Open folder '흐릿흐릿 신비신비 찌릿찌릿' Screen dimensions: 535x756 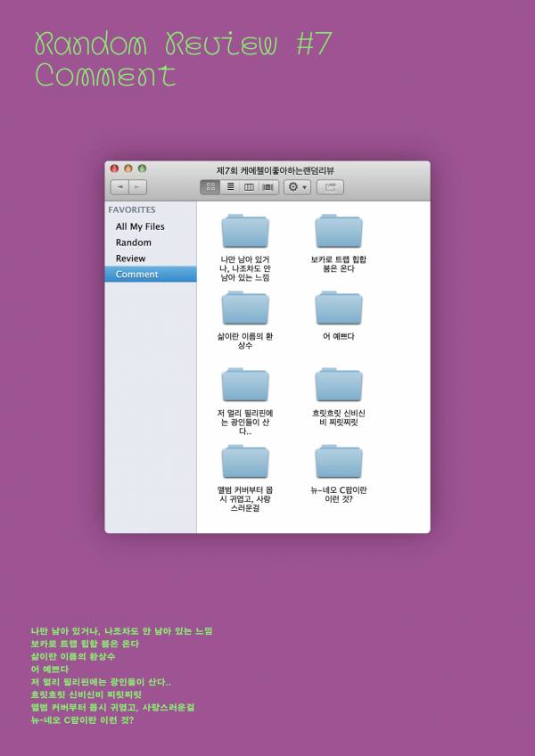point(339,385)
